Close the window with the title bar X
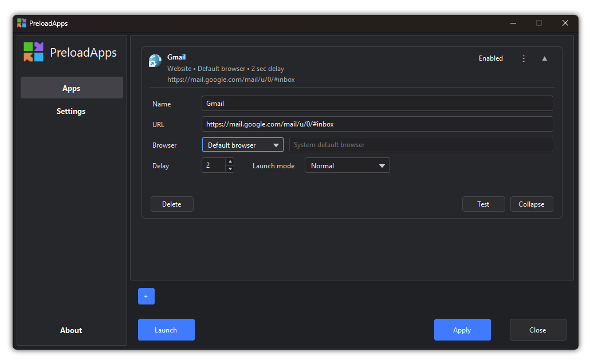This screenshot has height=364, width=590. pos(565,23)
